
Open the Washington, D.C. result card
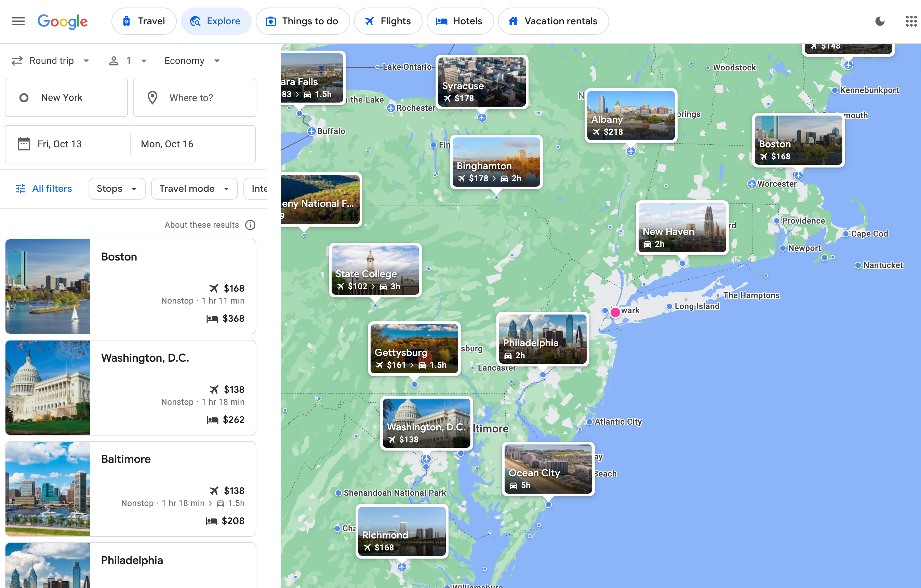coord(131,388)
